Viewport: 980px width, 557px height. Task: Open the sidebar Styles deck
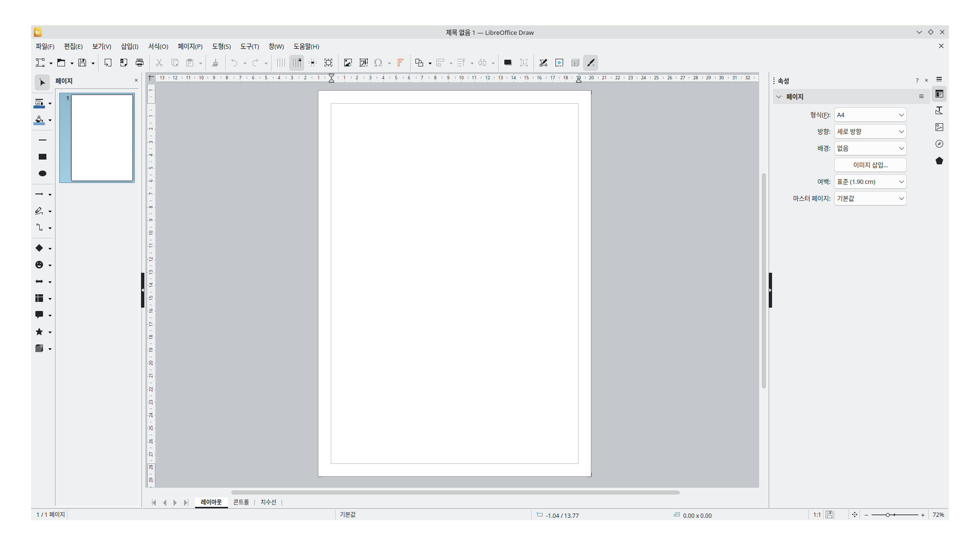939,110
